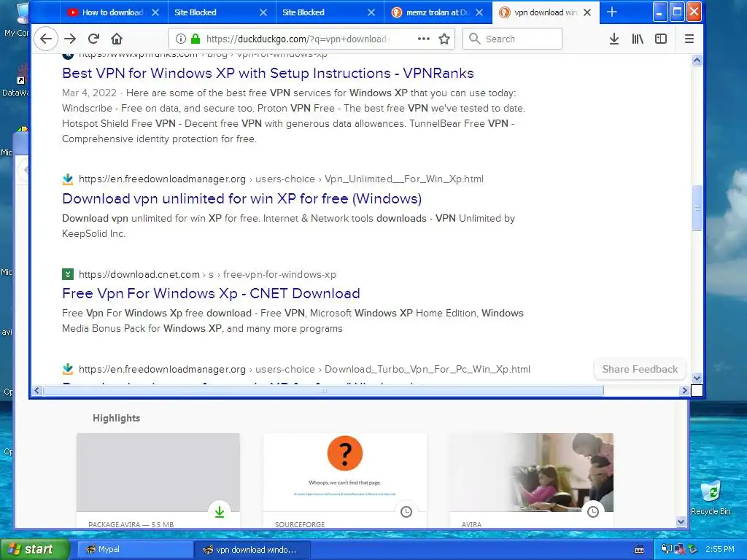The height and width of the screenshot is (560, 747).
Task: Open SourceForge highlight thumbnail in back window
Action: (345, 472)
